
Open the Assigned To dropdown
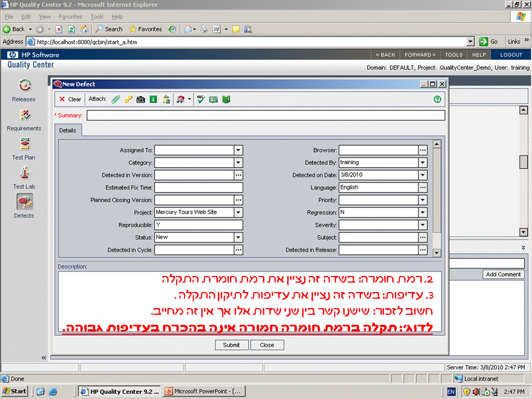point(238,150)
